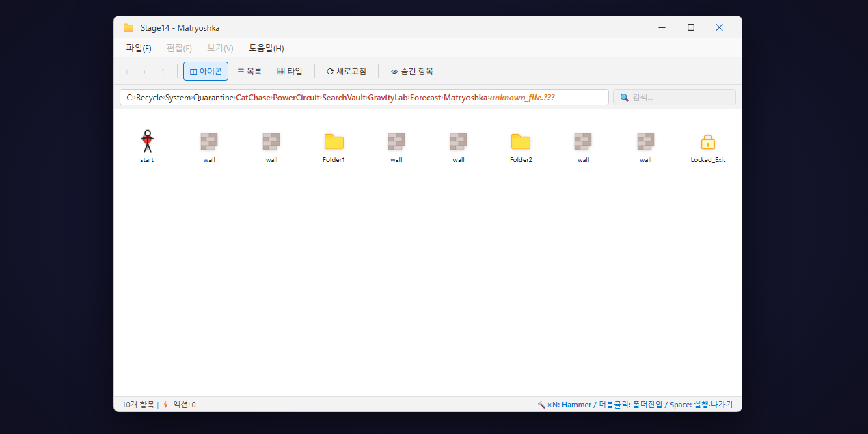Click the ×N: Hammer hint text
Viewport: 868px width, 434px height.
(x=569, y=405)
